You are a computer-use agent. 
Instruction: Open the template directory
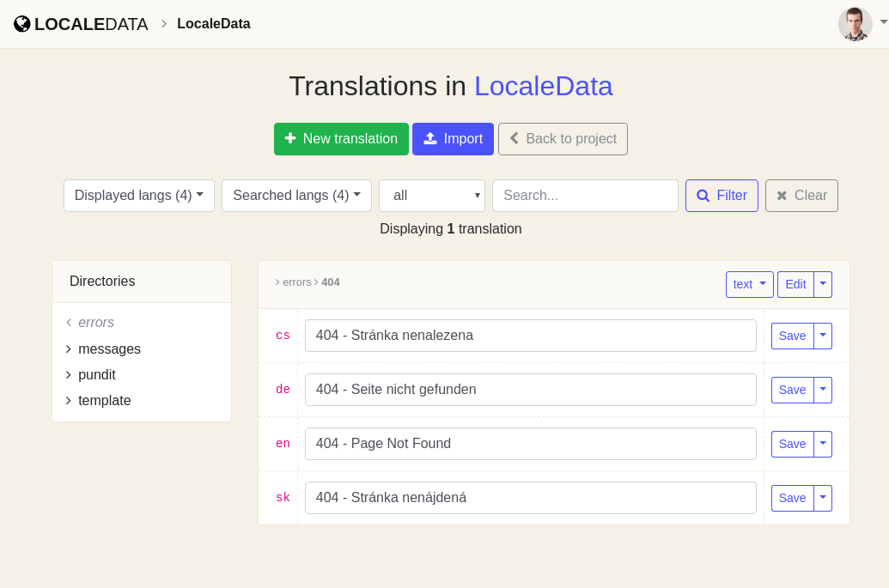(98, 401)
